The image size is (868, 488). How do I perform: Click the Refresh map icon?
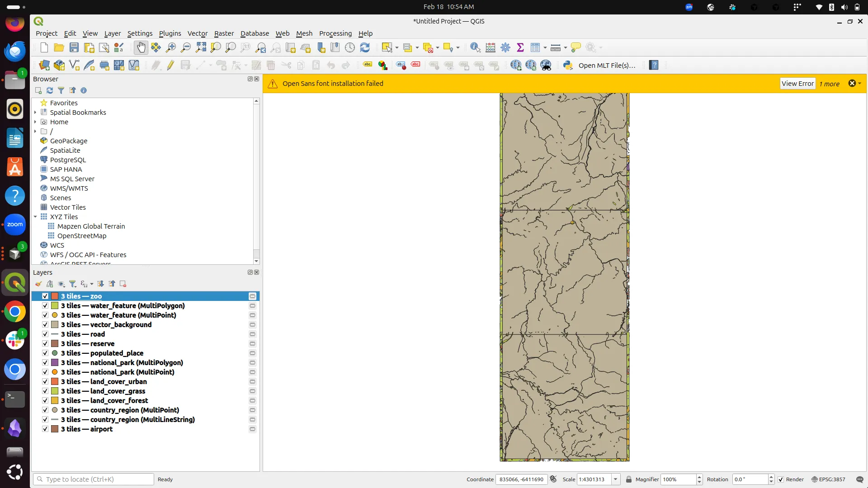pos(365,47)
